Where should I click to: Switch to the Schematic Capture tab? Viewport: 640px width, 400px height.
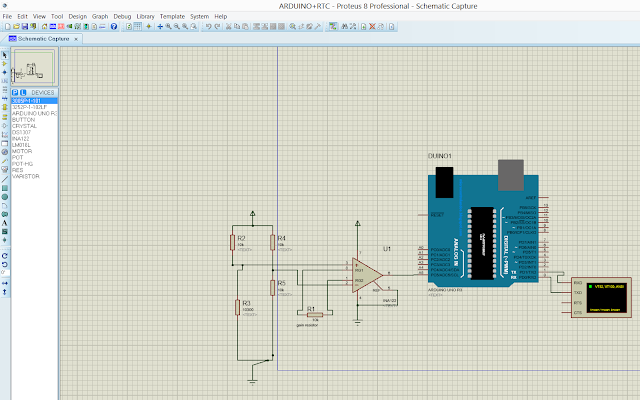coord(43,39)
